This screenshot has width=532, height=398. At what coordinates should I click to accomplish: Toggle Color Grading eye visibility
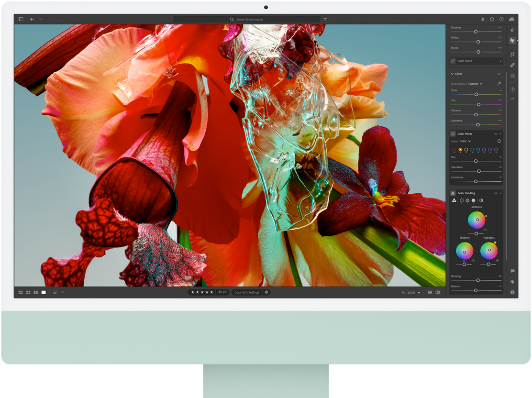pyautogui.click(x=496, y=193)
